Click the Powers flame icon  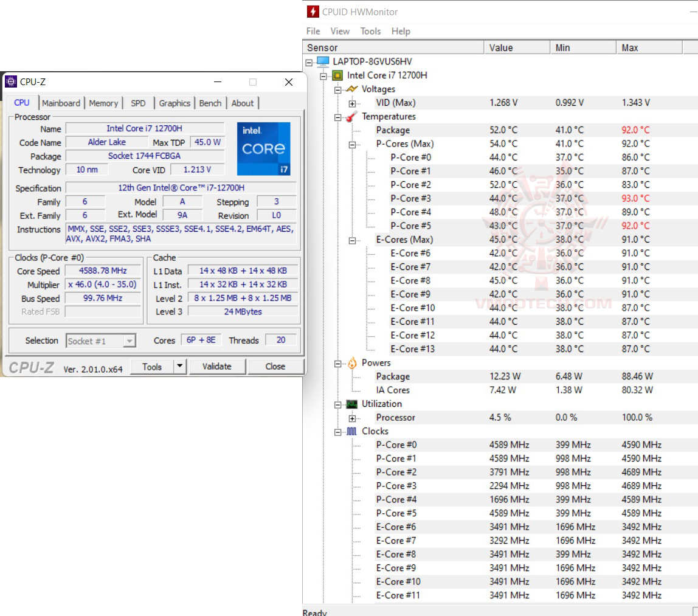point(352,363)
